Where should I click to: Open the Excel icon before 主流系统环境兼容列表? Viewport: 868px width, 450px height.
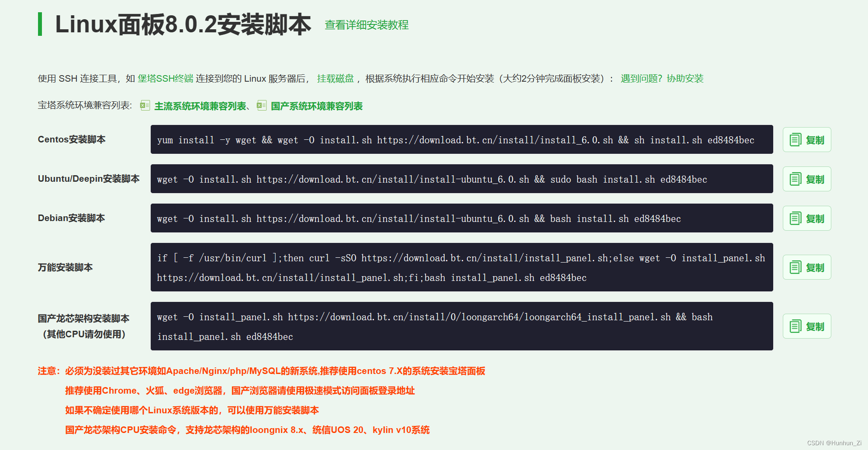point(145,106)
